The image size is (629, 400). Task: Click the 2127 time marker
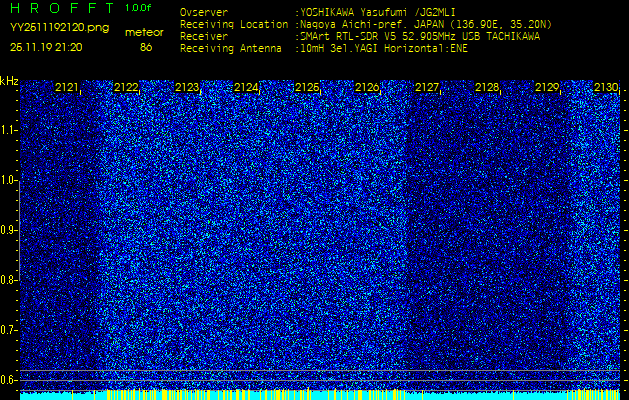[427, 87]
